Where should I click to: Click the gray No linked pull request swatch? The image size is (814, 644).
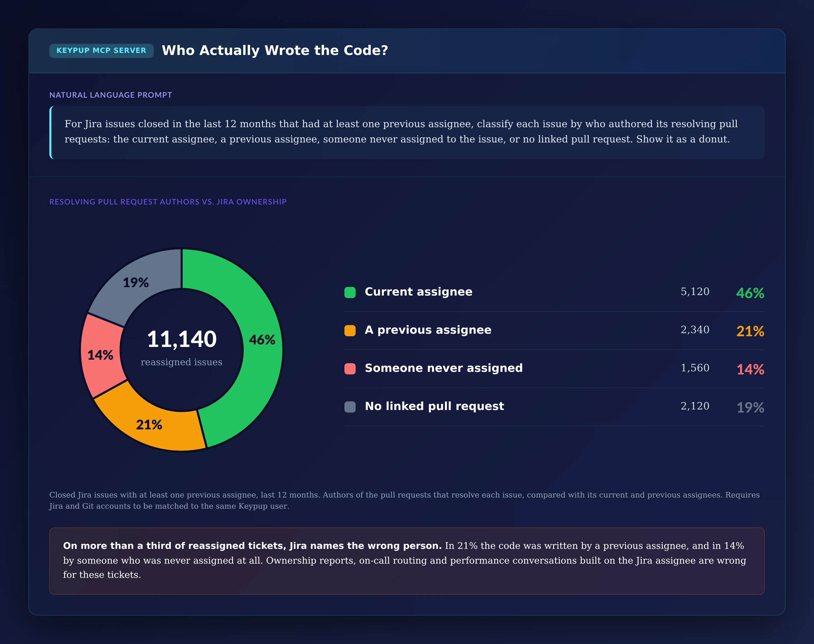coord(350,406)
